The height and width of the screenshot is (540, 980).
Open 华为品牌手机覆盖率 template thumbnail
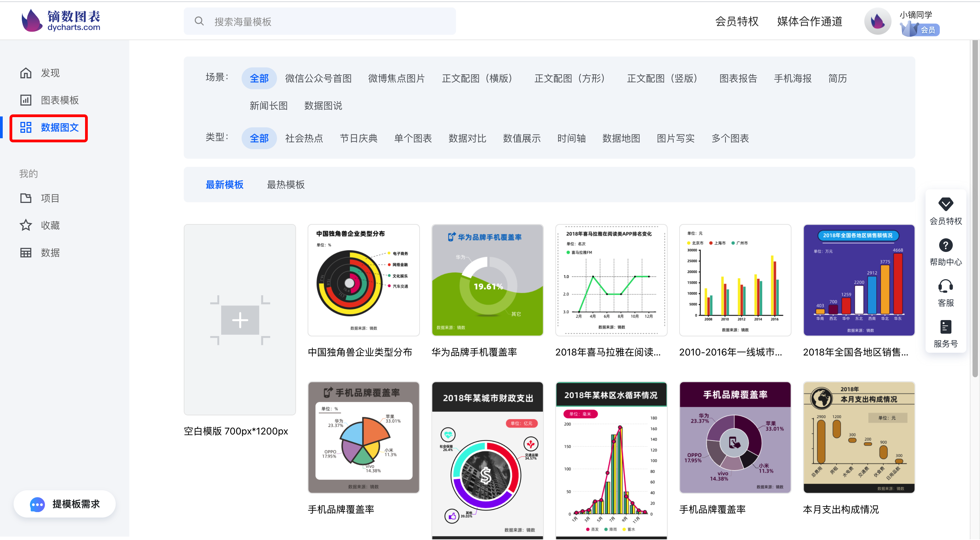pyautogui.click(x=487, y=281)
